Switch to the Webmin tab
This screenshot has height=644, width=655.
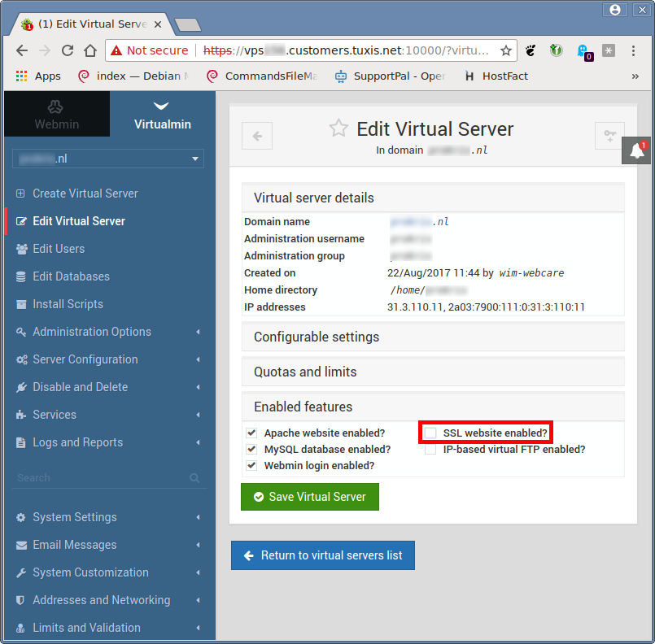click(56, 114)
